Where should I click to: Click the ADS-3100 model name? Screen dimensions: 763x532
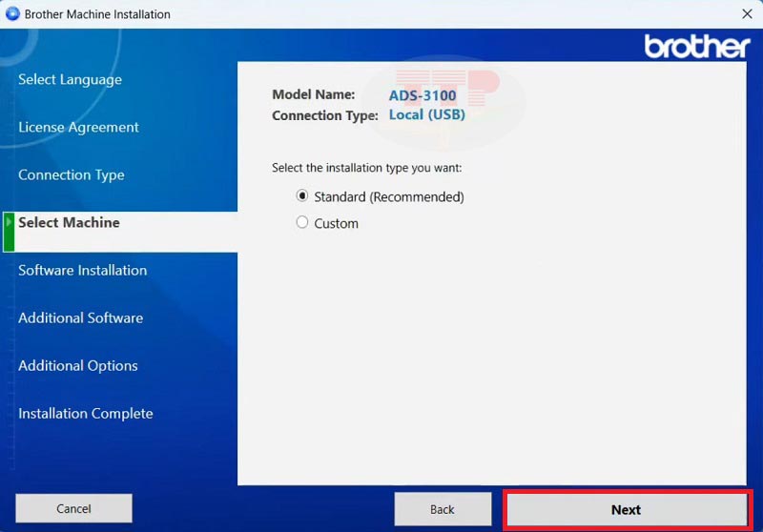tap(423, 95)
